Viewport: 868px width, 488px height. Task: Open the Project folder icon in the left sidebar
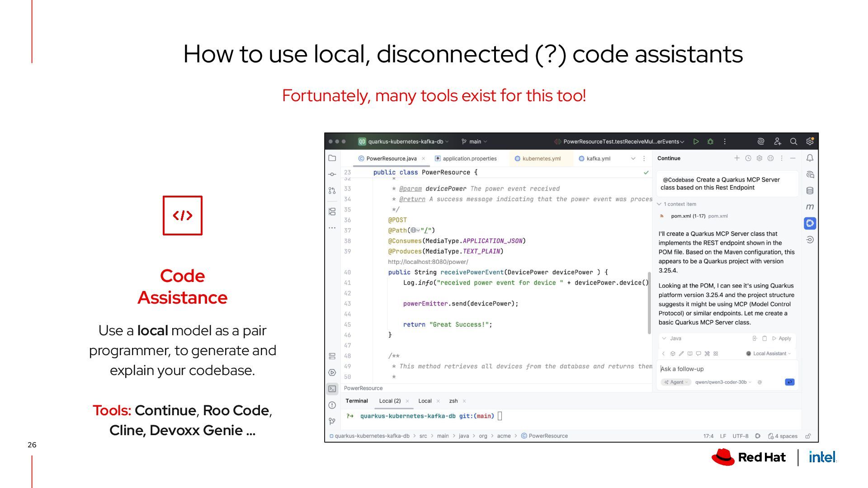tap(332, 158)
